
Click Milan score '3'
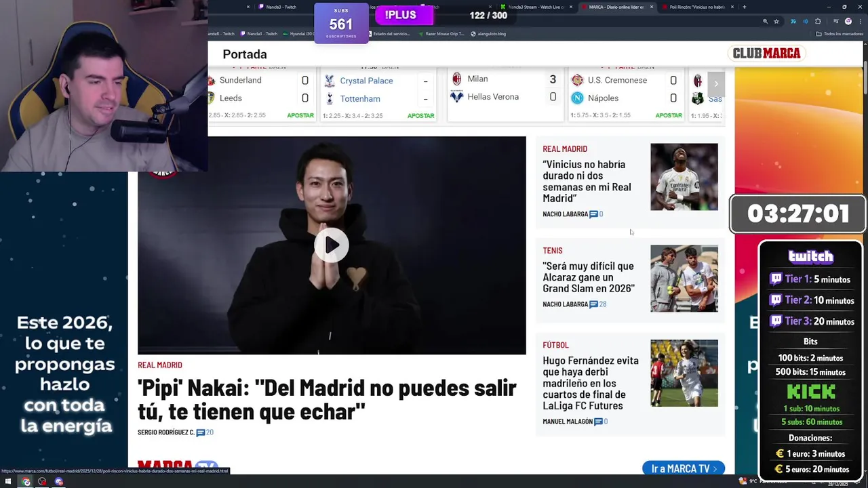pos(553,79)
